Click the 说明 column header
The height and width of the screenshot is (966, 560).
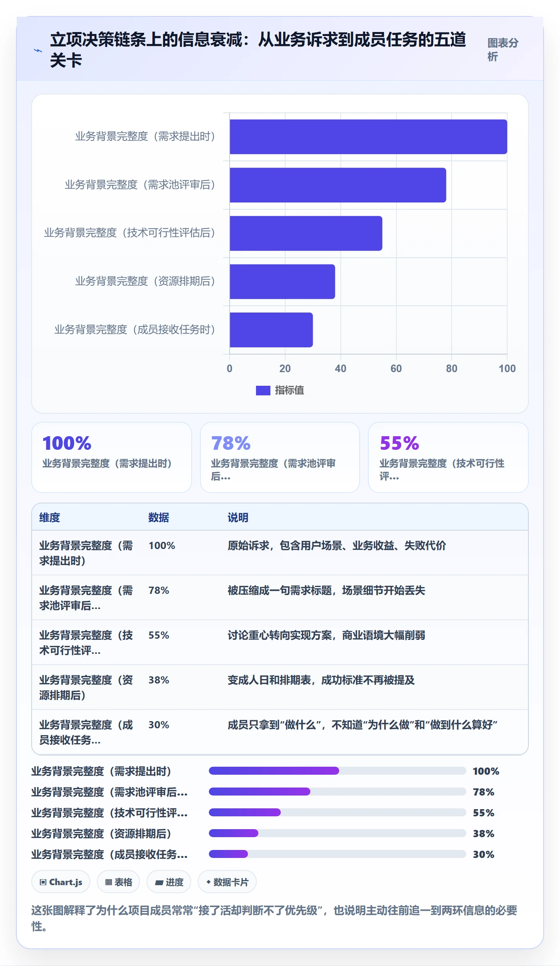[x=238, y=517]
